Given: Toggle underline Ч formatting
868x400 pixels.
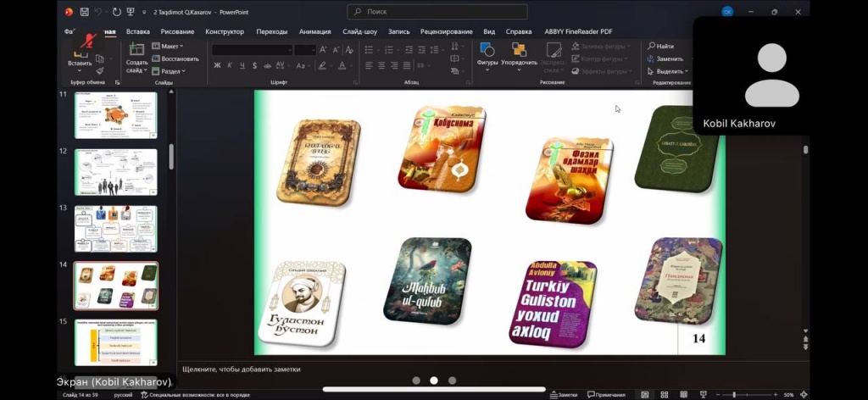Looking at the screenshot, I should point(242,65).
